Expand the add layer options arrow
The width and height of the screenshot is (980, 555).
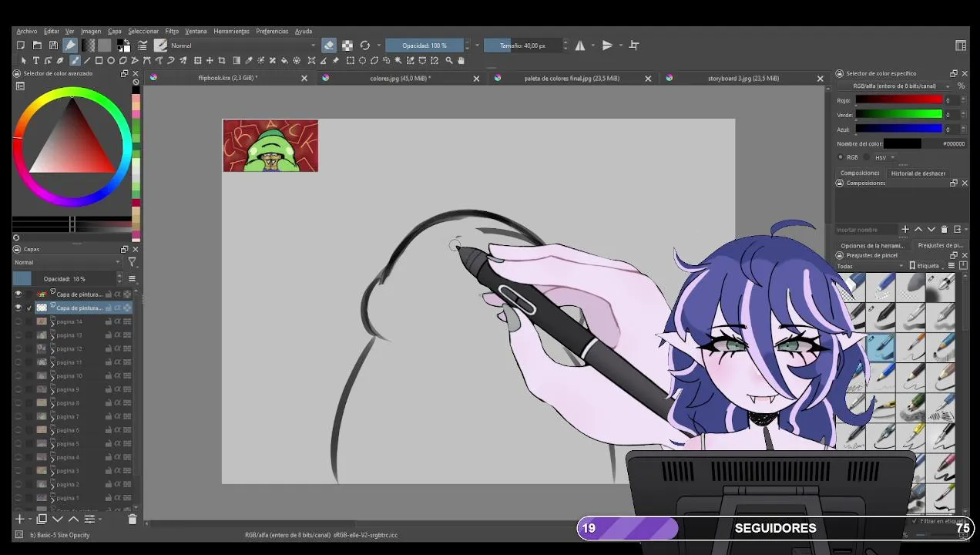[30, 520]
